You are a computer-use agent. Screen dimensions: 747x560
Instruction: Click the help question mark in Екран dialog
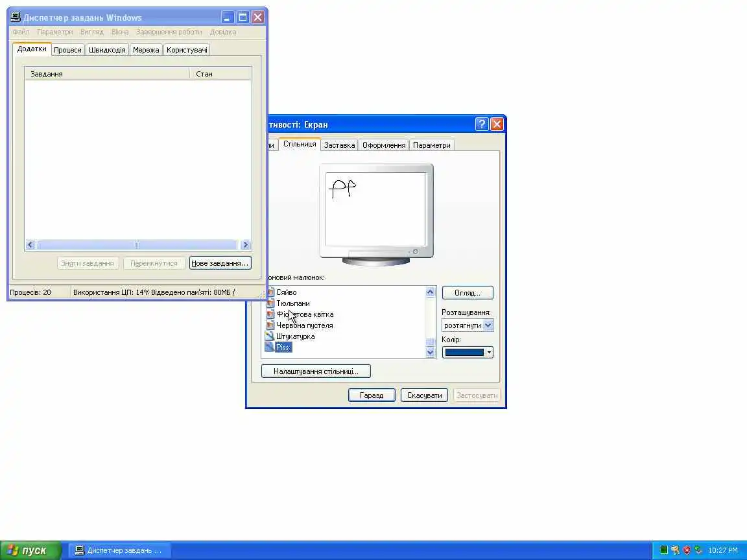482,124
